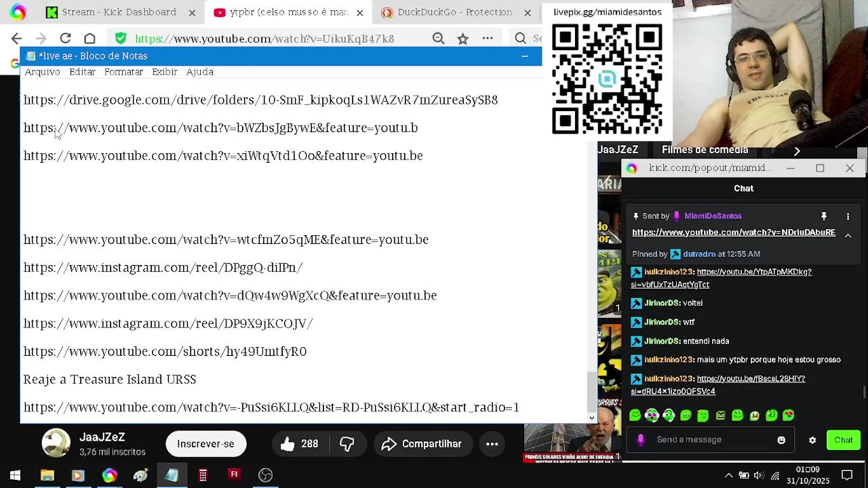Click Kick chat scrollbar thumb
The height and width of the screenshot is (488, 868).
coord(865,392)
